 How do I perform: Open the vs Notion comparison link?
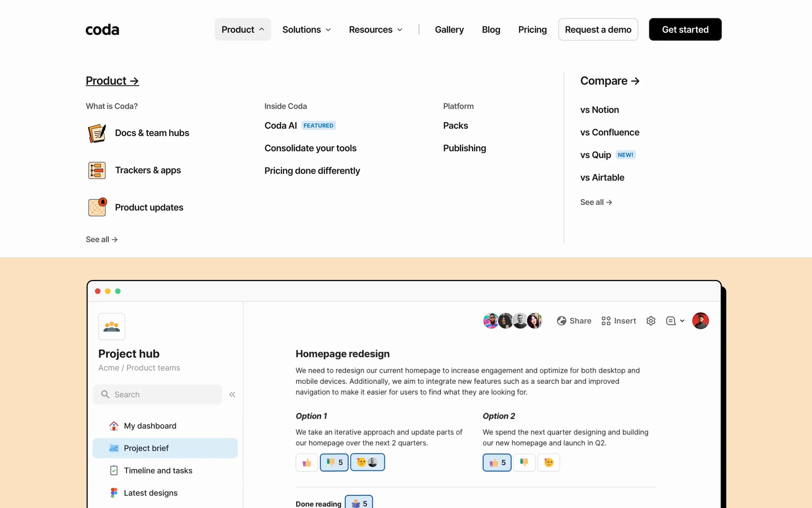coord(599,110)
